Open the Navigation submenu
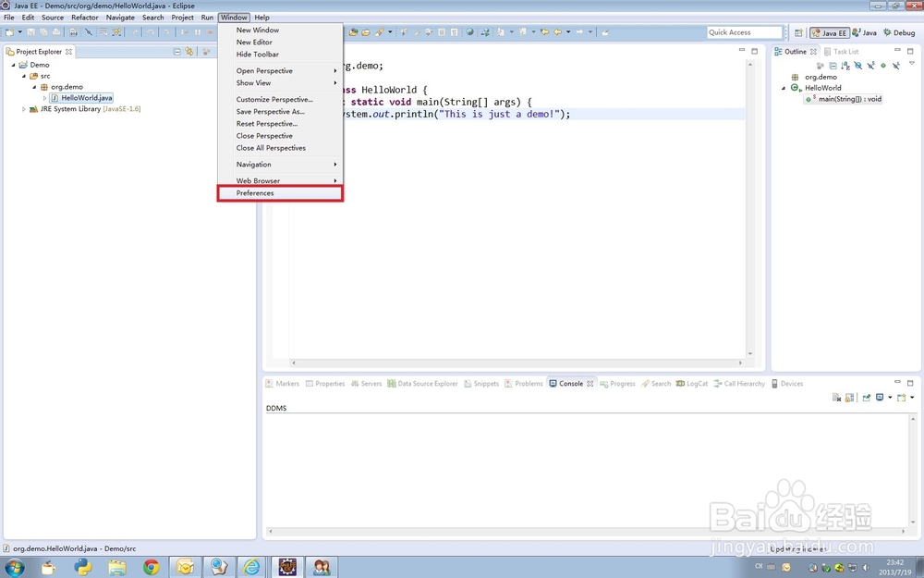Screen dimensions: 924x578 coord(280,165)
